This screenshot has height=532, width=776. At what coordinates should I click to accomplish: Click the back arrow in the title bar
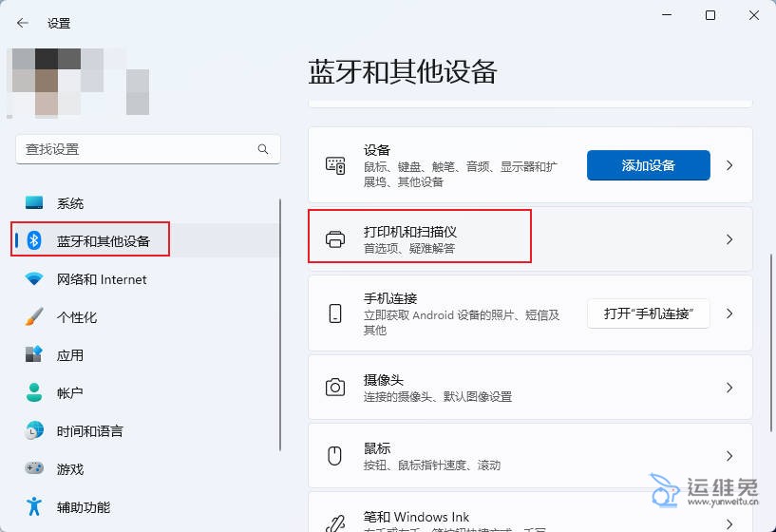click(23, 23)
